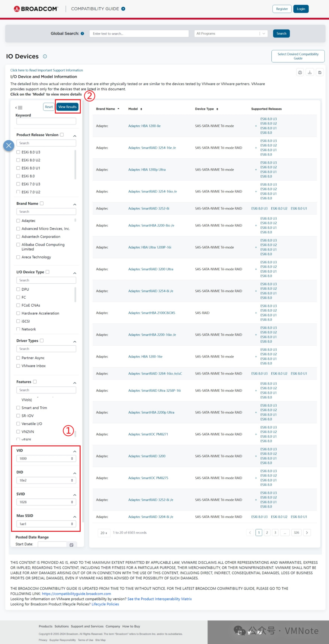Go to results page 326

pos(296,533)
